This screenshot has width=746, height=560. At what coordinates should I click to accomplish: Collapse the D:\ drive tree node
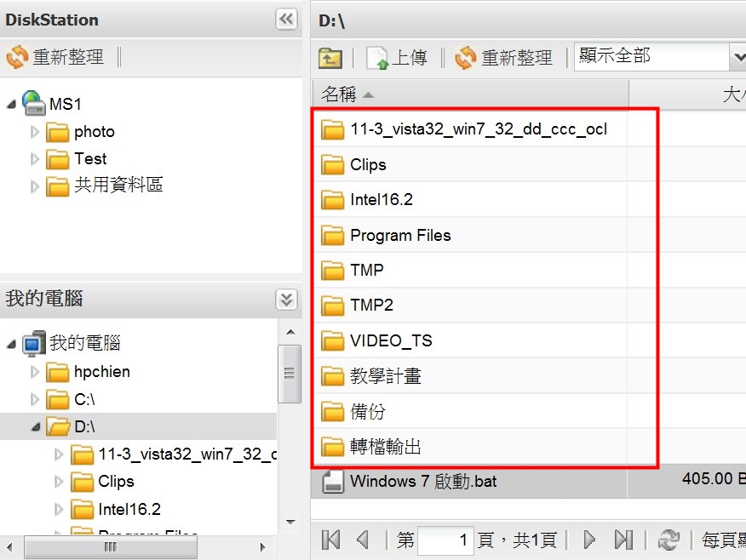coord(35,426)
